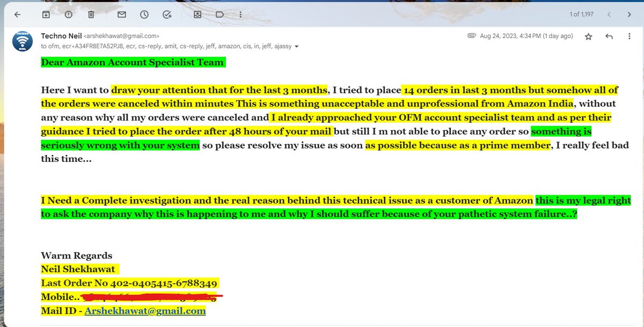This screenshot has height=327, width=644.
Task: Delete this email with trash icon
Action: [91, 14]
